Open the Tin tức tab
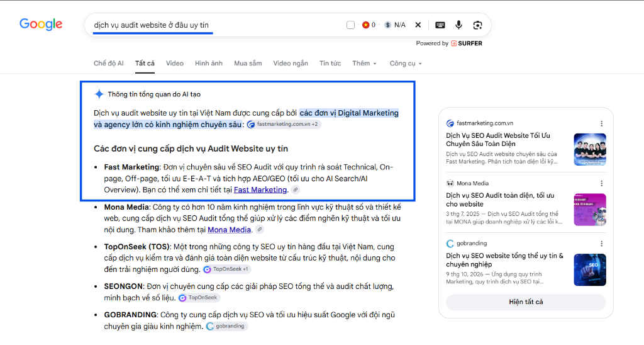Screen dimensions: 644x345 click(x=330, y=64)
